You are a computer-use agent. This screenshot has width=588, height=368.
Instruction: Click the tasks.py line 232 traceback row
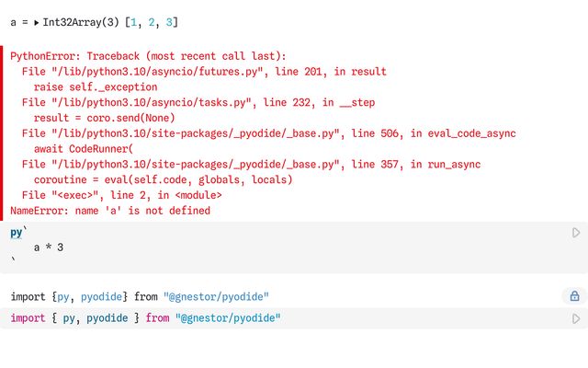pyautogui.click(x=198, y=102)
